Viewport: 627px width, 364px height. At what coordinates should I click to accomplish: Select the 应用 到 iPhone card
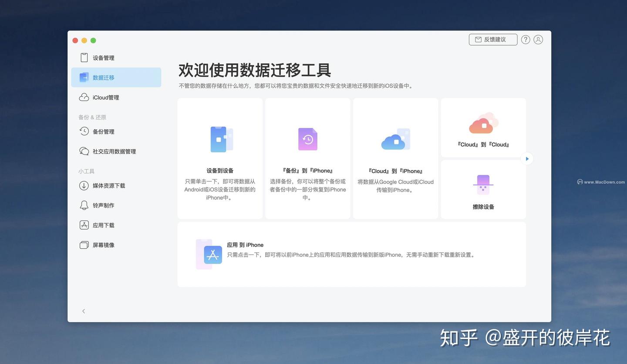[351, 254]
